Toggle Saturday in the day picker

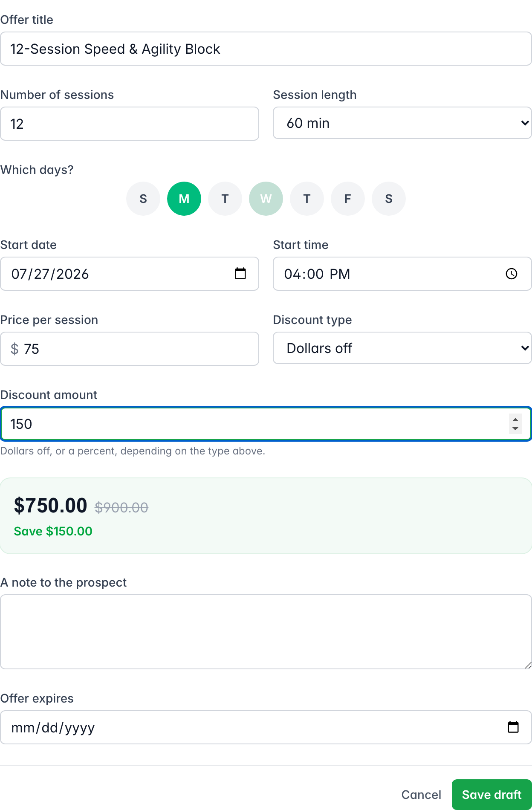point(389,199)
